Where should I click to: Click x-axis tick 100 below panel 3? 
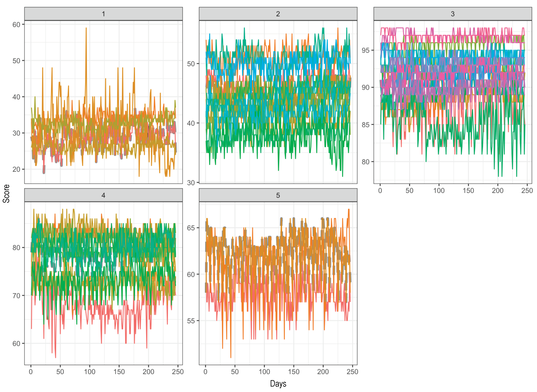[x=439, y=191]
